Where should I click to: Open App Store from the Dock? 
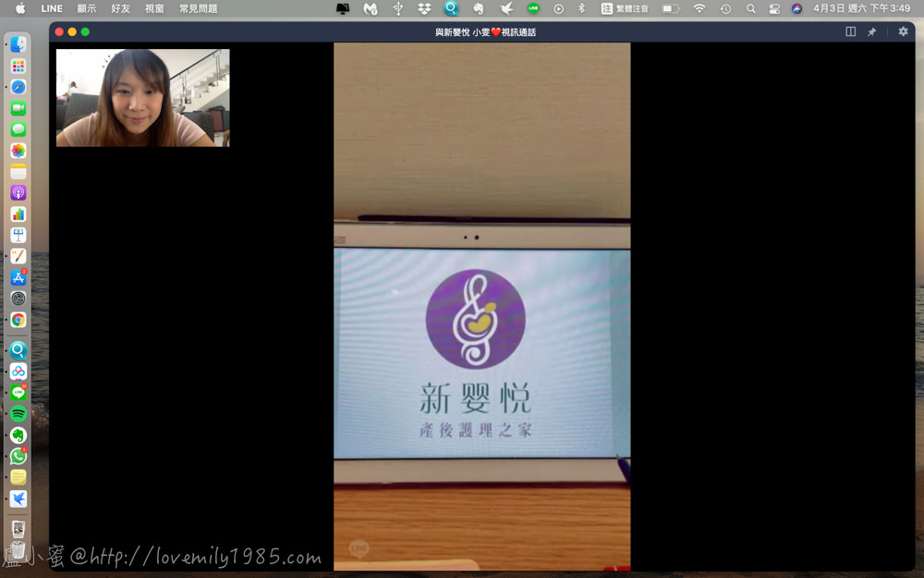[x=18, y=277]
